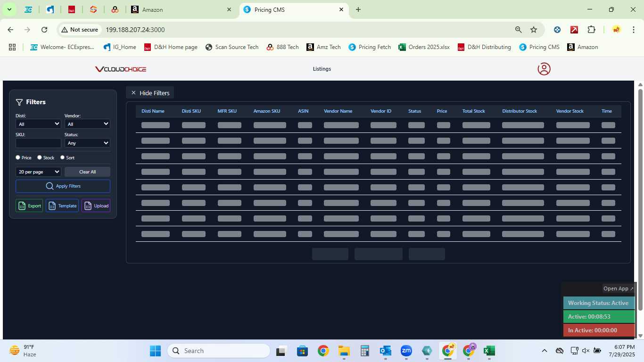Open Excel from the taskbar

[489, 351]
